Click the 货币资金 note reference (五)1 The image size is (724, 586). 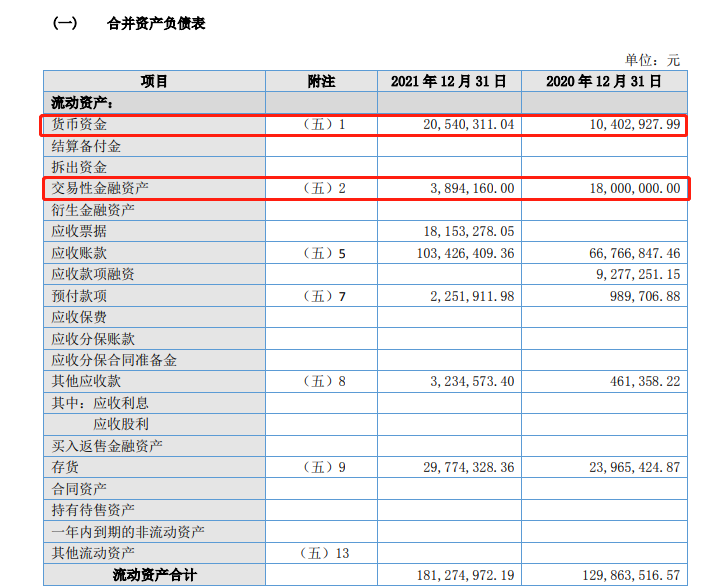tap(322, 125)
